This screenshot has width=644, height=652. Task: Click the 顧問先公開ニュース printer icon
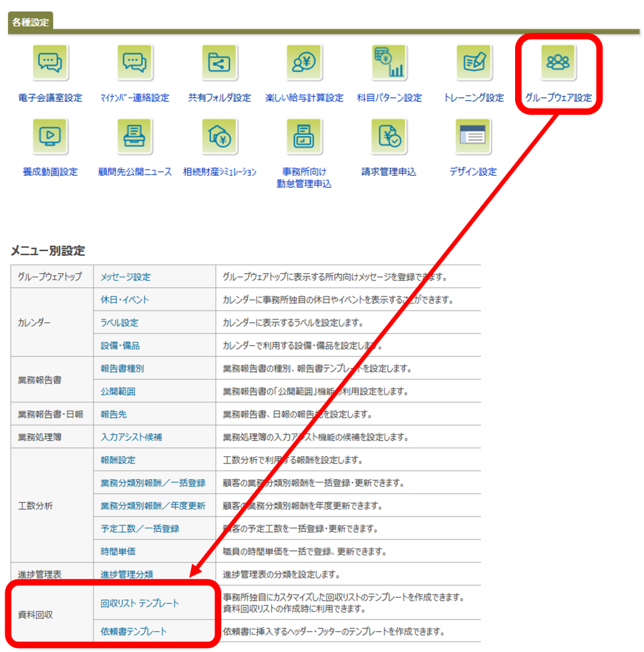tap(135, 136)
